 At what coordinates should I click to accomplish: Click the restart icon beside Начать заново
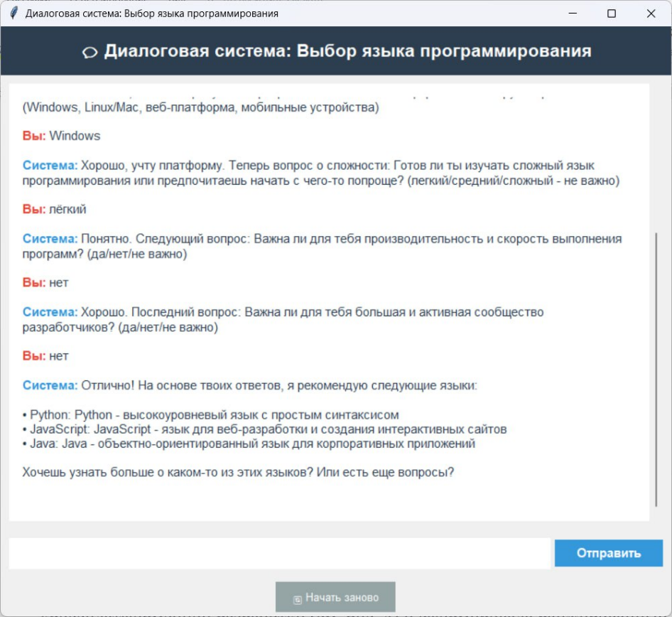(297, 599)
